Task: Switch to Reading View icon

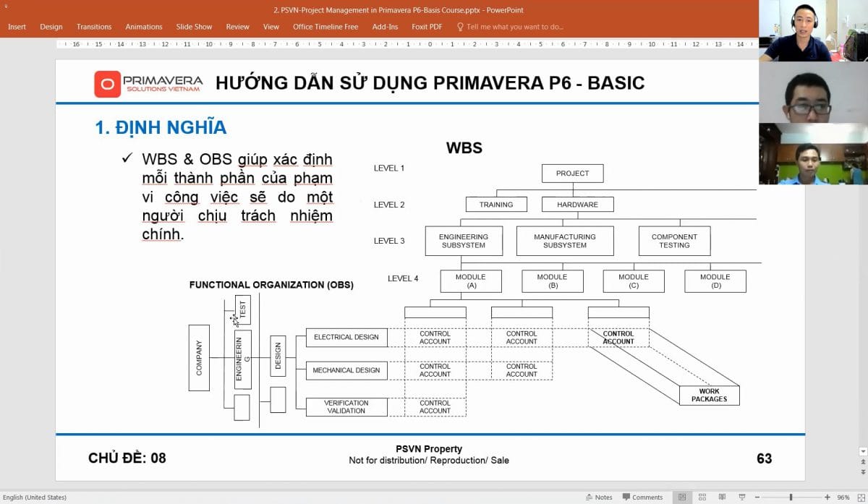Action: [x=722, y=497]
